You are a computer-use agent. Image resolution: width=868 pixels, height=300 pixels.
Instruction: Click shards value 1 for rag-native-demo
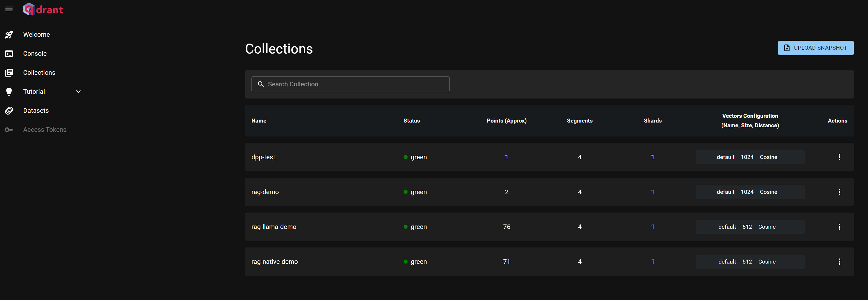tap(652, 262)
